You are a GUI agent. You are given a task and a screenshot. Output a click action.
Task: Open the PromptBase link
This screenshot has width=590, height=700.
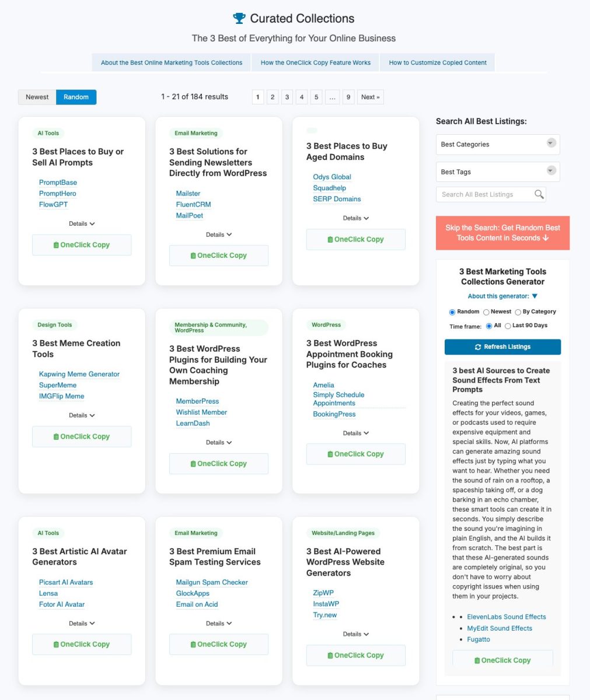click(58, 183)
